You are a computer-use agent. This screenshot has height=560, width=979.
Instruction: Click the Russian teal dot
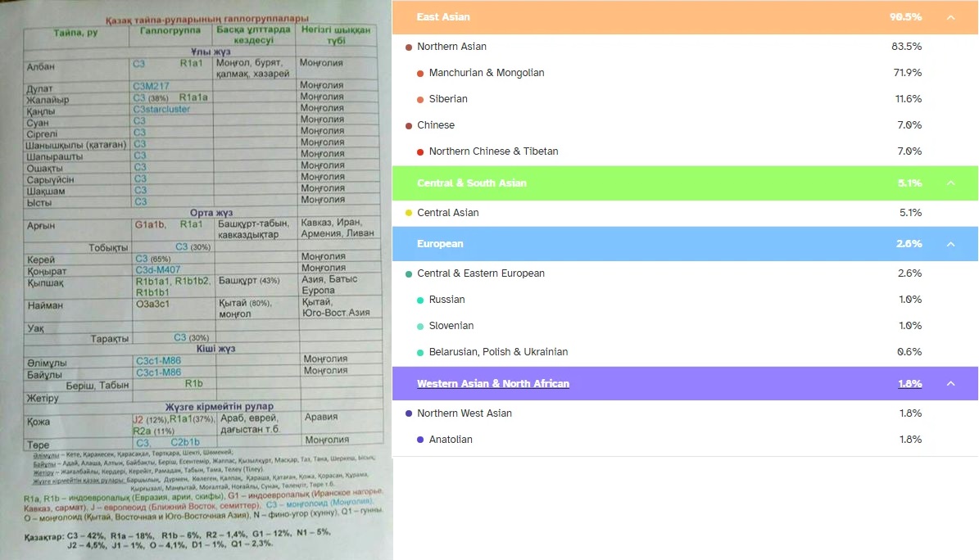[x=420, y=300]
